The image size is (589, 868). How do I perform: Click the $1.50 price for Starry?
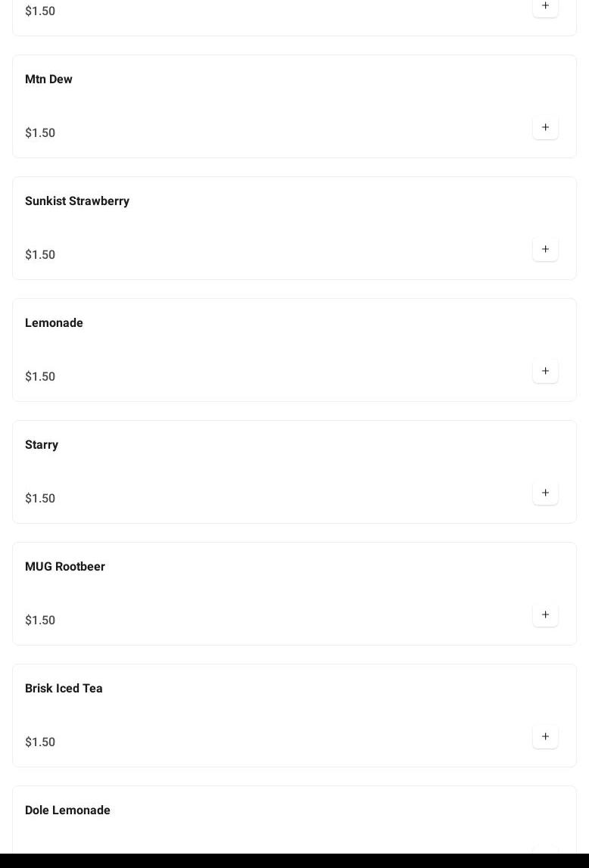[40, 499]
